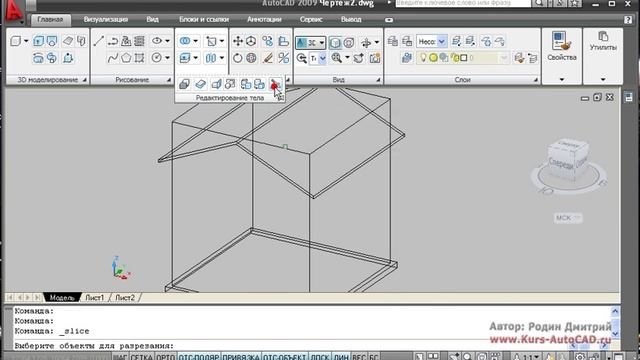Screen dimensions: 640x360
Task: Click the Zoom previous magnifier icon
Action: point(302,58)
